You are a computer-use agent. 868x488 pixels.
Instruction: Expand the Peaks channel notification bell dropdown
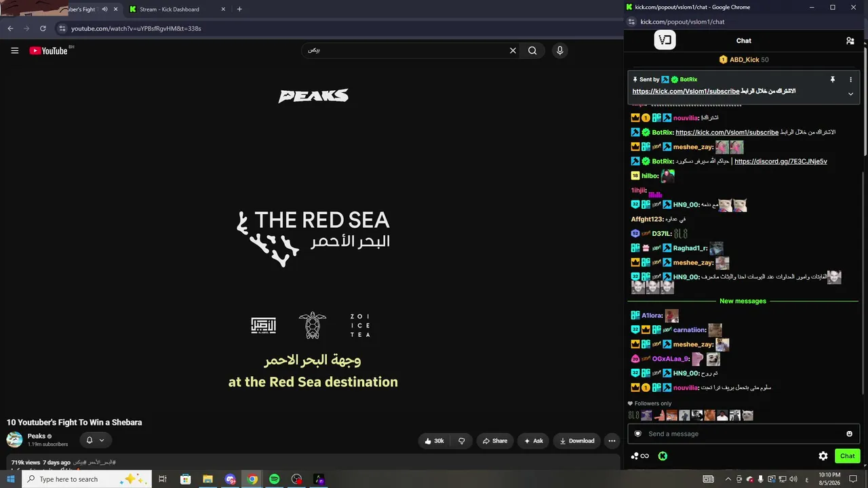[95, 441]
